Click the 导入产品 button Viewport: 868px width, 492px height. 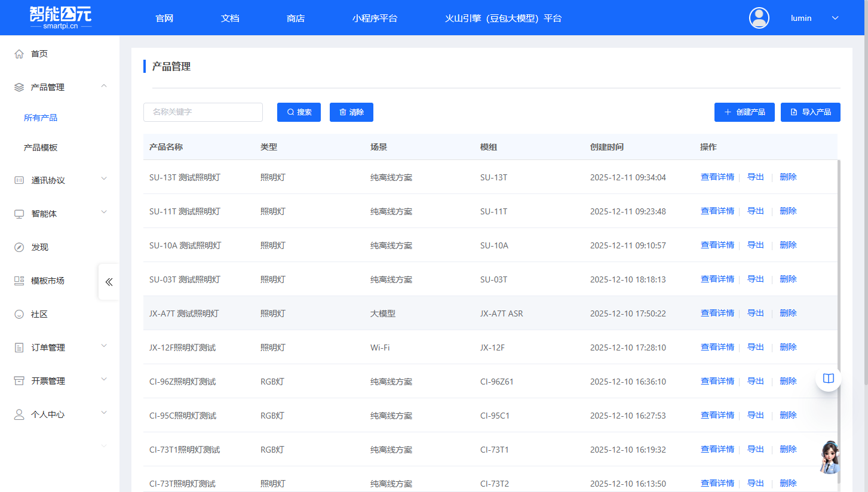[x=810, y=112]
